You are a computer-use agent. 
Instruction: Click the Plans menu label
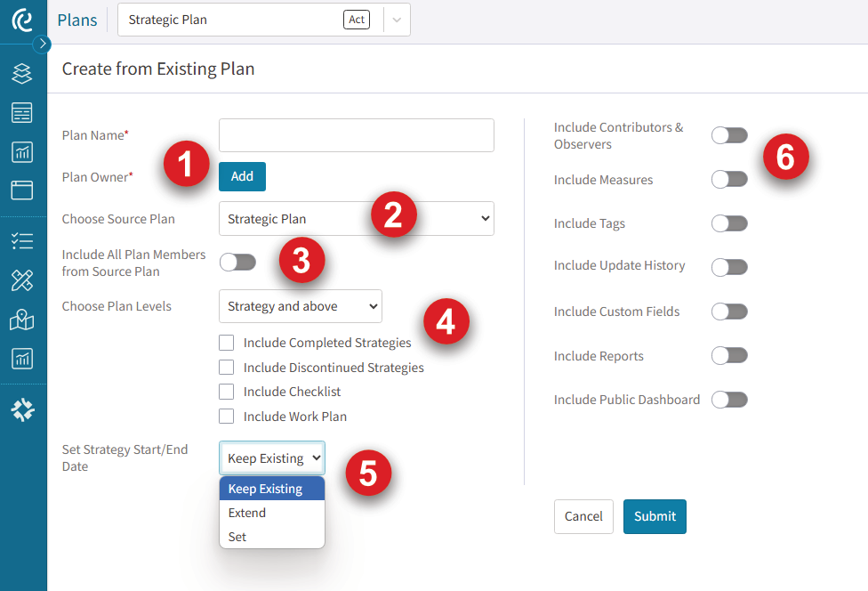76,19
